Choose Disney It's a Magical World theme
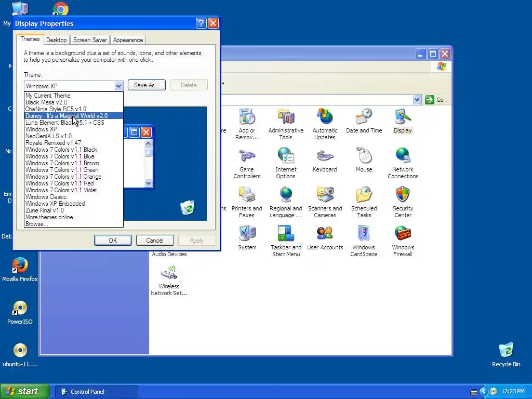 (74, 116)
